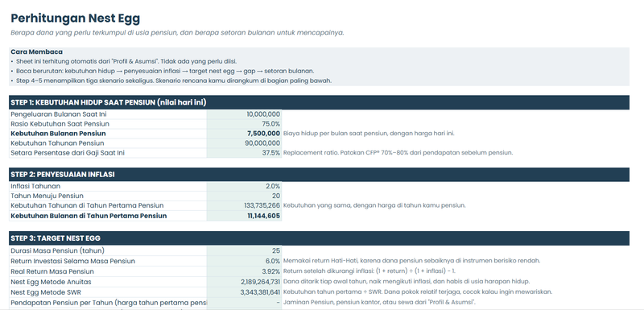644x310 pixels.
Task: Select the 2,189,264,731 value cell
Action: point(244,282)
